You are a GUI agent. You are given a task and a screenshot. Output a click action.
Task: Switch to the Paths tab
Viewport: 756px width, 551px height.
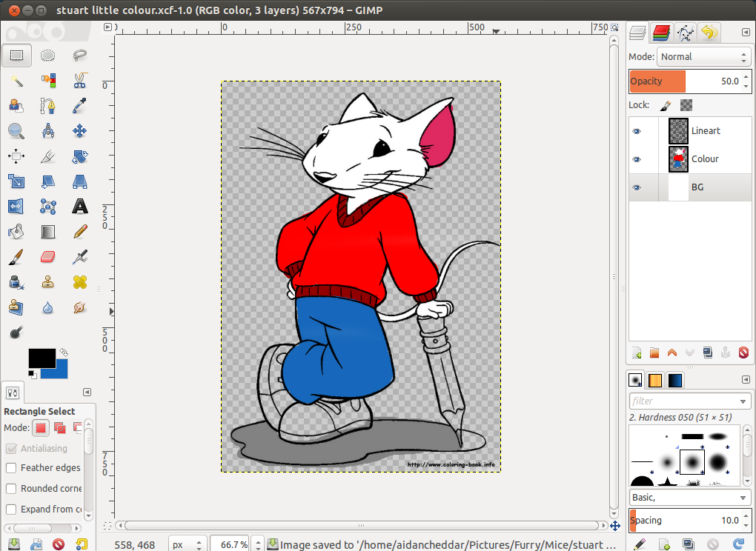pyautogui.click(x=685, y=33)
